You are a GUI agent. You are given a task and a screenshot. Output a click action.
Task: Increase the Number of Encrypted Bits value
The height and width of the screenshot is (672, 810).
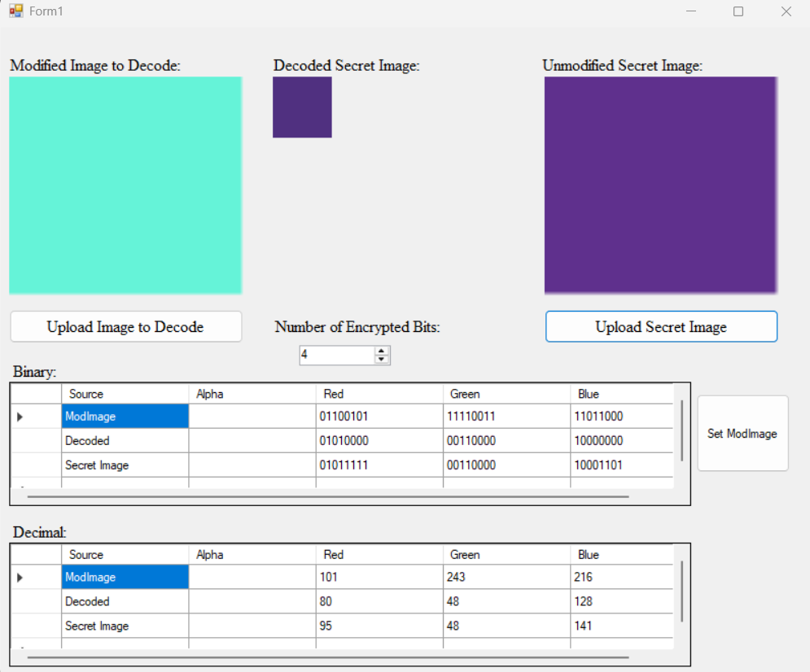pos(381,351)
